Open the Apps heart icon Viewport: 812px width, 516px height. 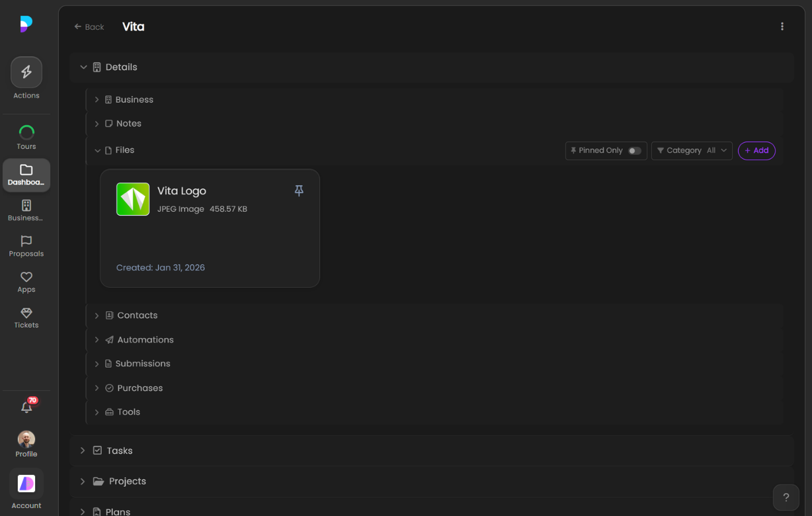tap(26, 277)
